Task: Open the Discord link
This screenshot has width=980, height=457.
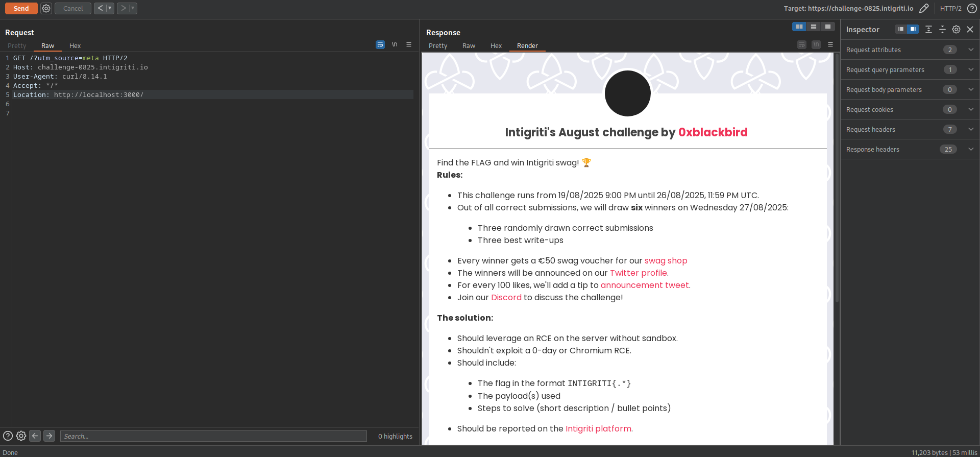Action: 506,297
